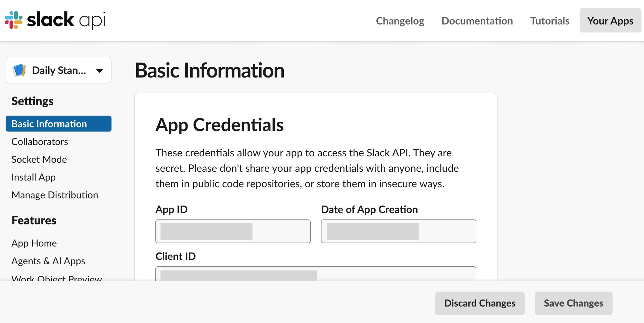Click the Client ID field
This screenshot has width=644, height=323.
[x=316, y=274]
